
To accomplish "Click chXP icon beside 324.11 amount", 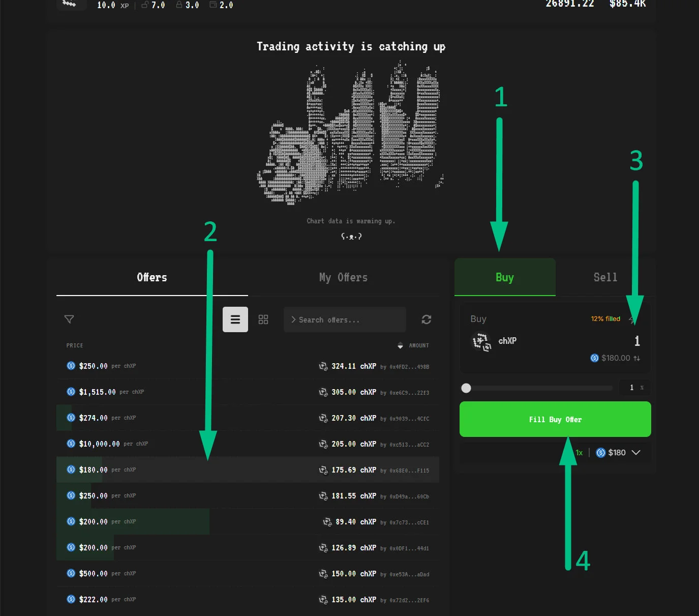I will coord(323,366).
